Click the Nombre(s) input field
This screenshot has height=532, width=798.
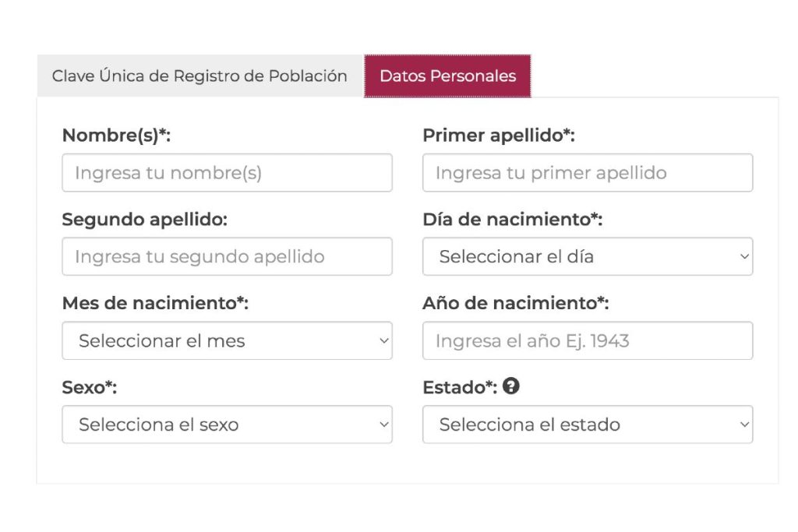pyautogui.click(x=226, y=172)
